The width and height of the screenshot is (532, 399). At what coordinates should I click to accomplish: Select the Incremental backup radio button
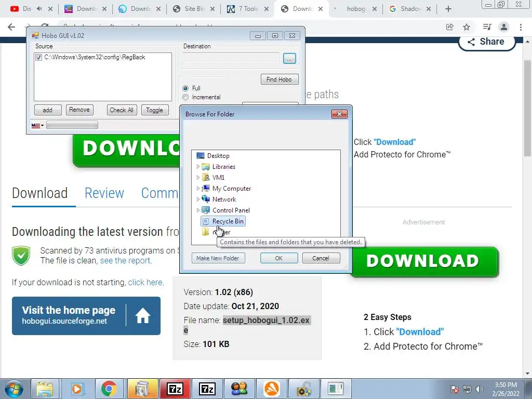click(185, 97)
